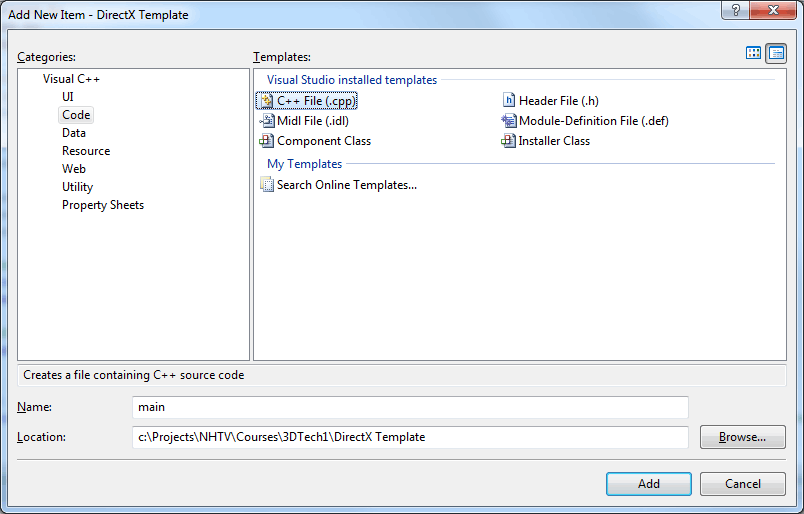Select the Installer Class template icon
This screenshot has height=514, width=804.
508,141
